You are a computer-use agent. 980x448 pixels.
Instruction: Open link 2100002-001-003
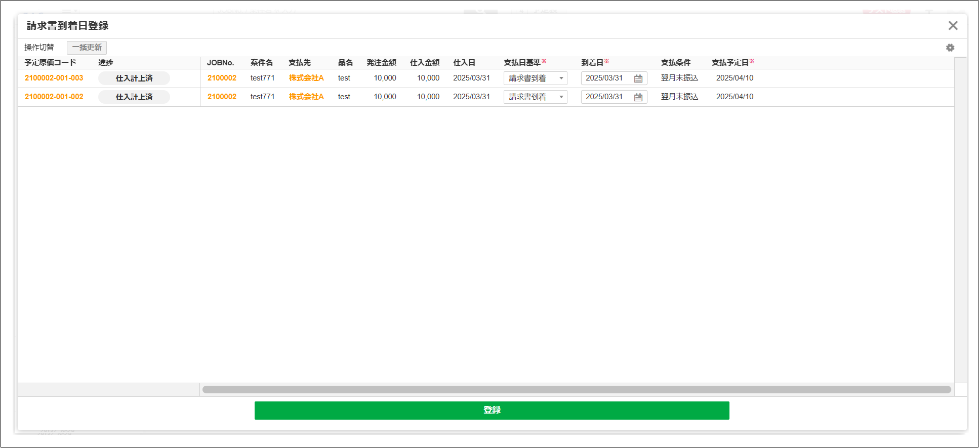coord(54,78)
